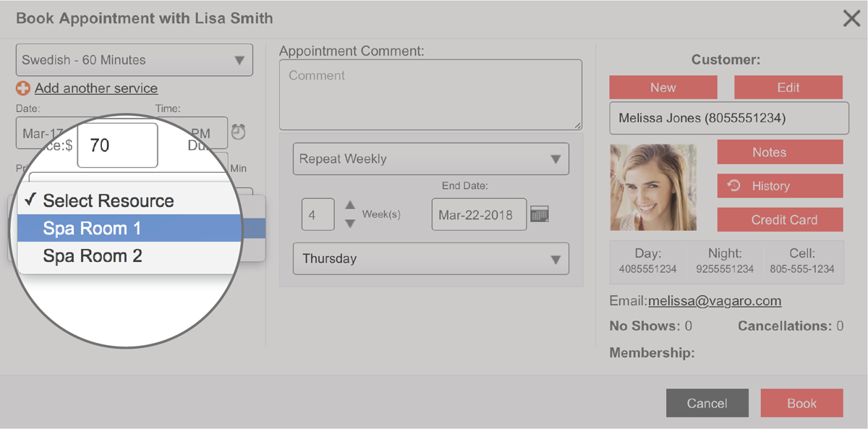The width and height of the screenshot is (868, 429).
Task: Choose Spa Room 2 from the list
Action: point(93,256)
